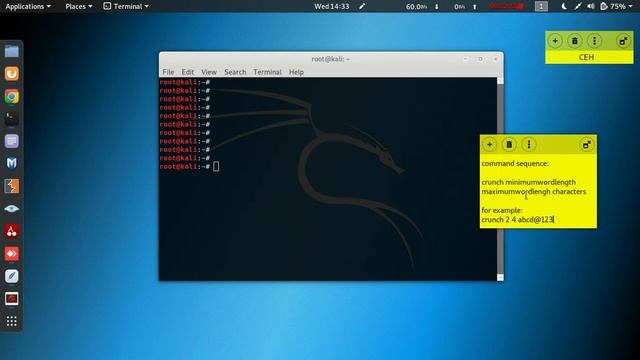
Task: Click the volume speaker icon
Action: click(591, 6)
